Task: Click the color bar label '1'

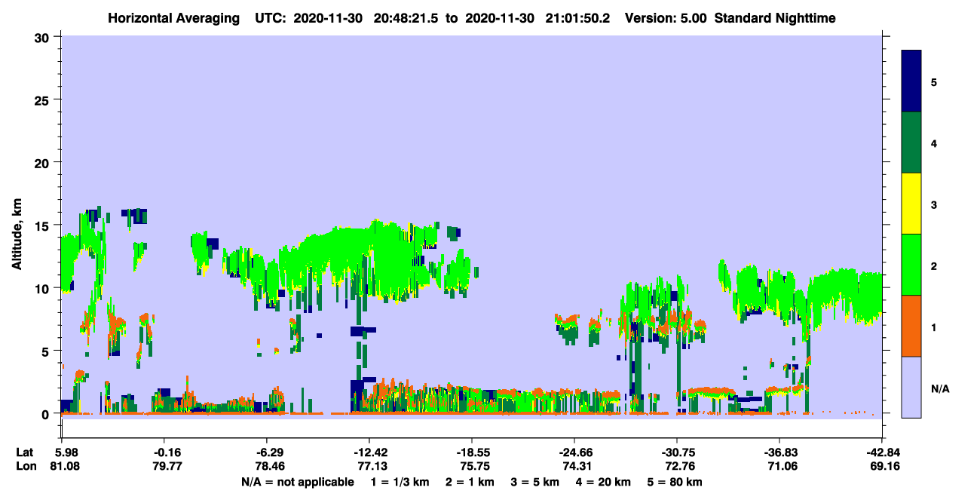Action: (934, 327)
